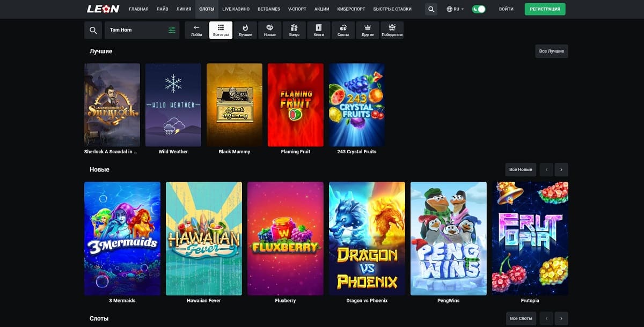Click the search icon beside Tom Horn
The width and height of the screenshot is (644, 327).
click(x=93, y=30)
